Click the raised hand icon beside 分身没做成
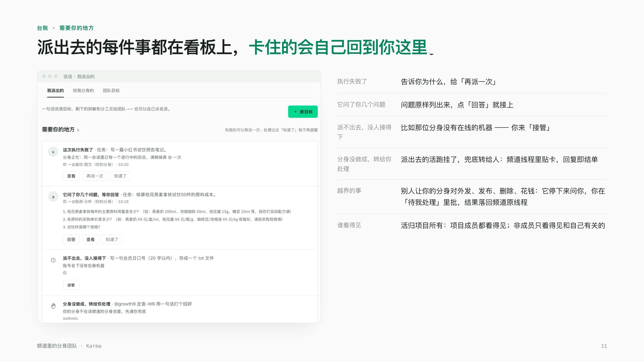The width and height of the screenshot is (644, 362). coord(53,306)
